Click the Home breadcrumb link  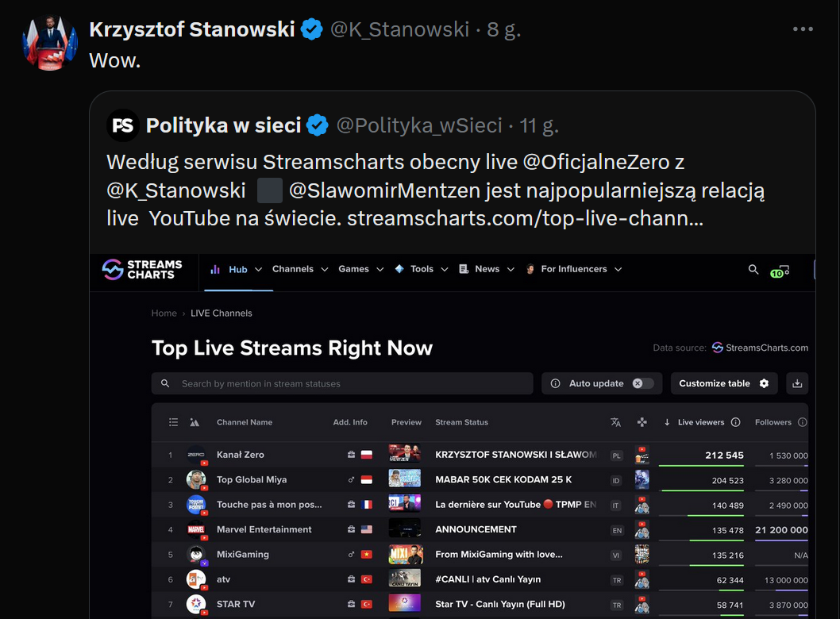164,313
